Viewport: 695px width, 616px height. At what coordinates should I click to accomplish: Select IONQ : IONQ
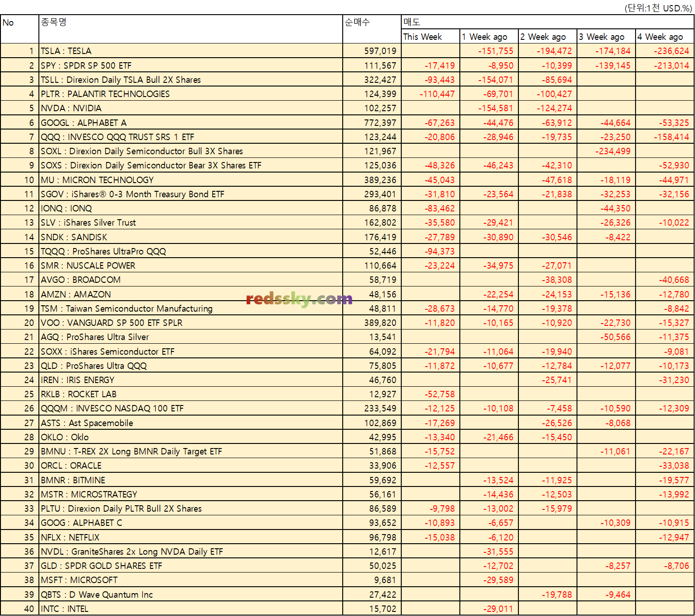tap(66, 208)
